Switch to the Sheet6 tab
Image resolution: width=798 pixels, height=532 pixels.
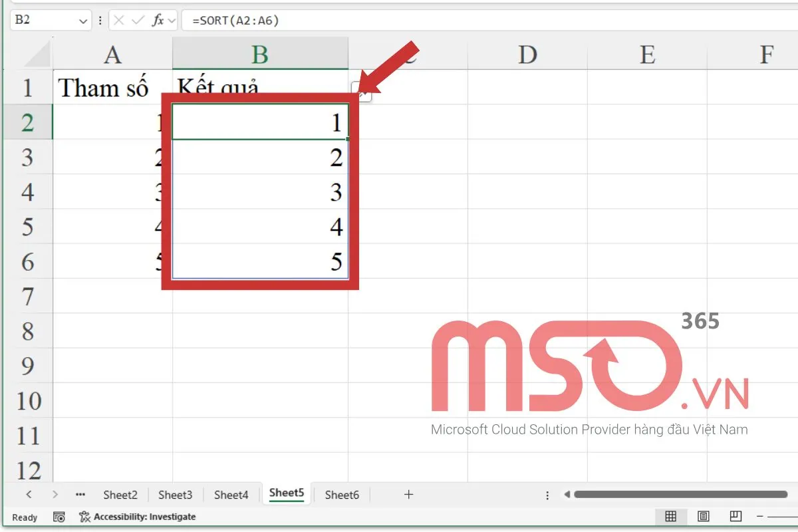click(341, 495)
